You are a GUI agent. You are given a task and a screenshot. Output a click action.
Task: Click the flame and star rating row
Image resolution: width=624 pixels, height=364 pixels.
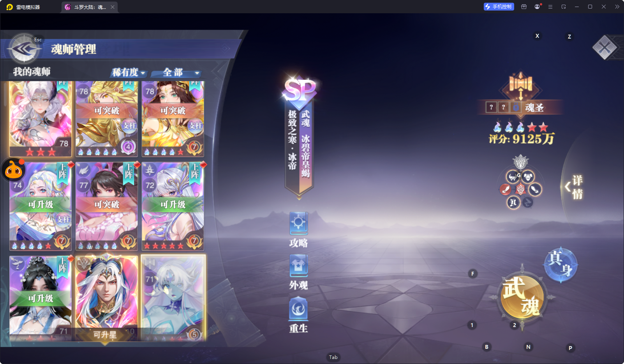[x=521, y=127]
